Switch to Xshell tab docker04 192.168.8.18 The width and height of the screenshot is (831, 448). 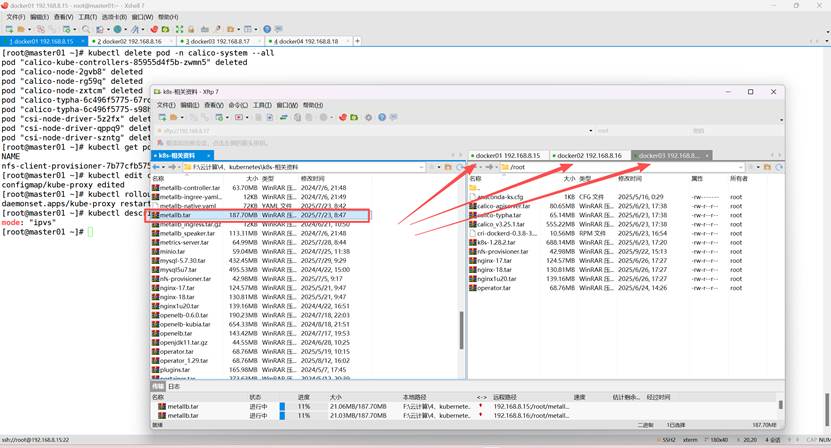pyautogui.click(x=306, y=41)
